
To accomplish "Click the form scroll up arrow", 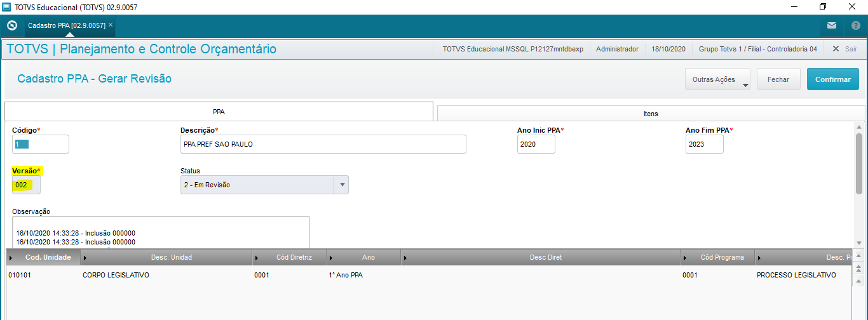I will [859, 126].
